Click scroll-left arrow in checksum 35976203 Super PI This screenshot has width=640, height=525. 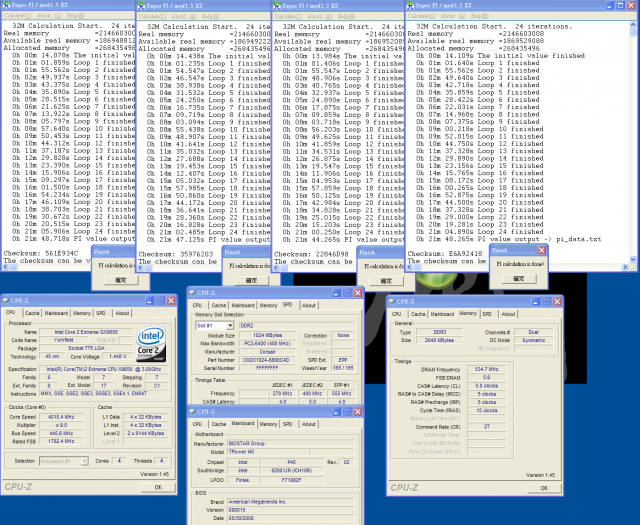pos(140,268)
